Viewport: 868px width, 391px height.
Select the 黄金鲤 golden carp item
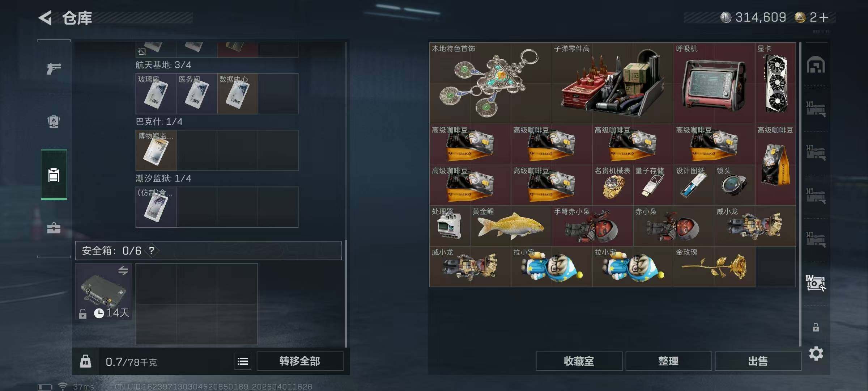(511, 226)
